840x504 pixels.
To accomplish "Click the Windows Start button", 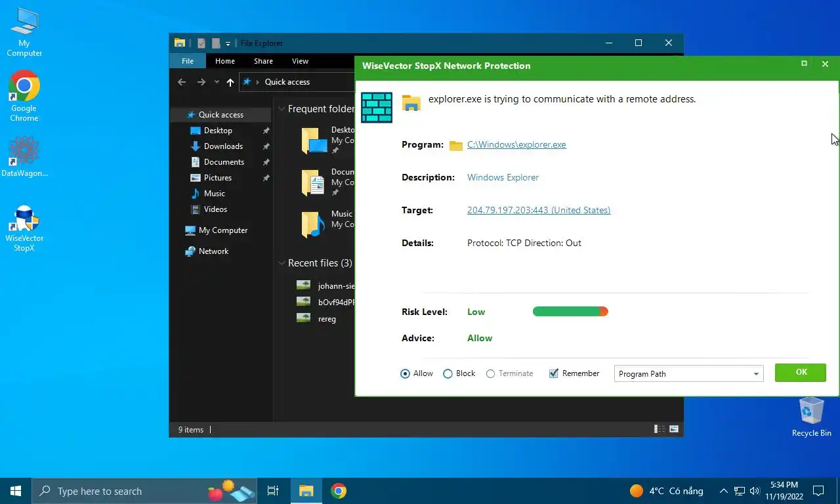I will (x=16, y=491).
